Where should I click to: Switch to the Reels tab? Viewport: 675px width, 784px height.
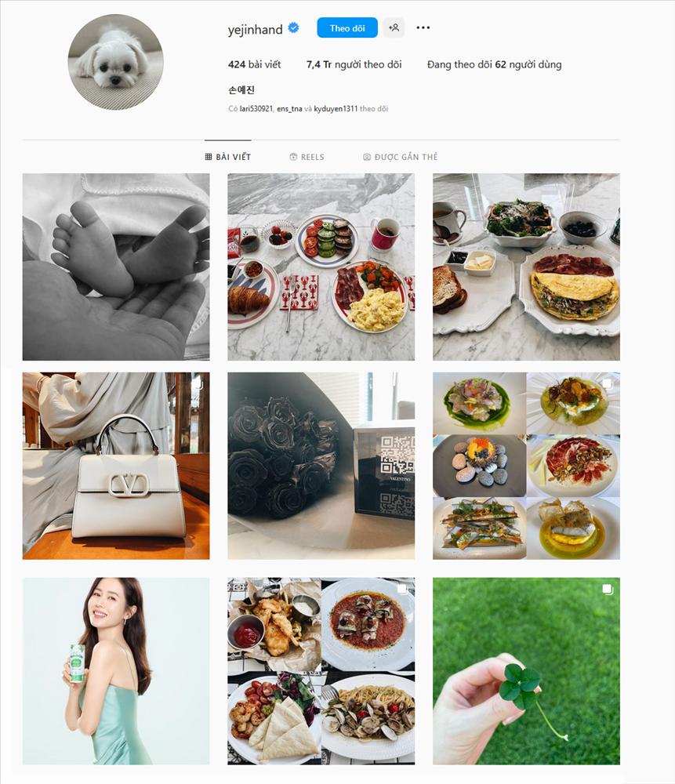[x=307, y=157]
